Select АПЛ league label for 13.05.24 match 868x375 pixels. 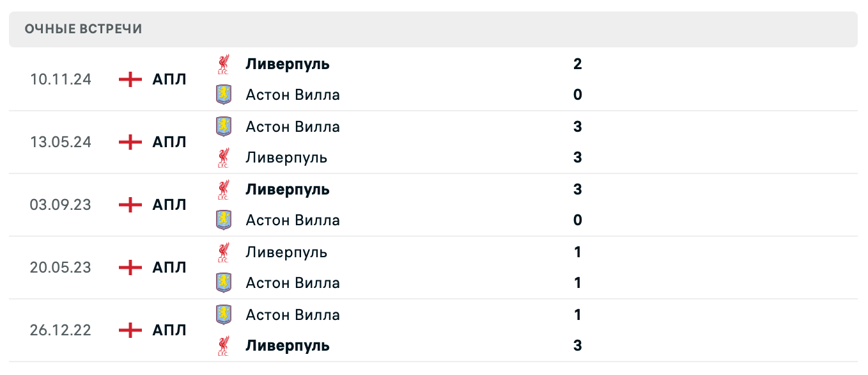pyautogui.click(x=169, y=142)
